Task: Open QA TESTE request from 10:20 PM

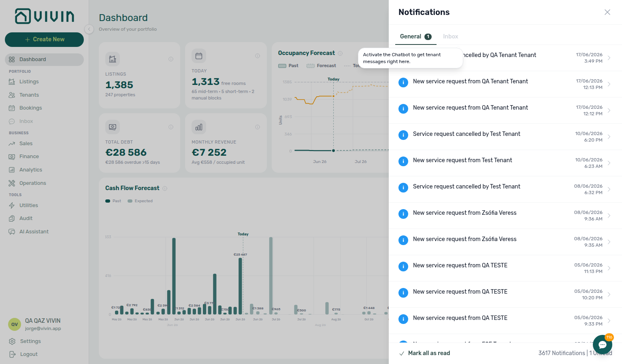Action: coord(505,294)
